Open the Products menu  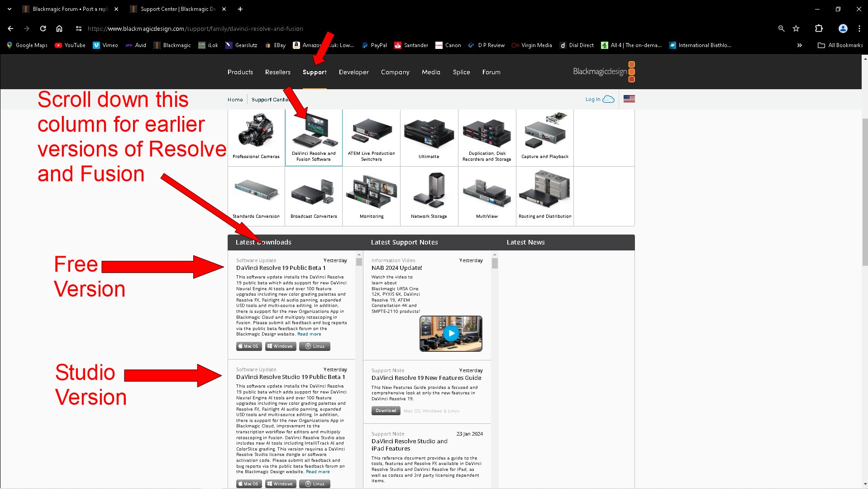pos(240,72)
